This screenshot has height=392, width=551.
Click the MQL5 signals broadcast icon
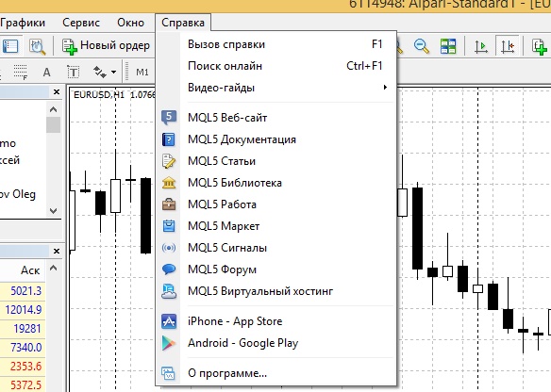click(x=169, y=248)
